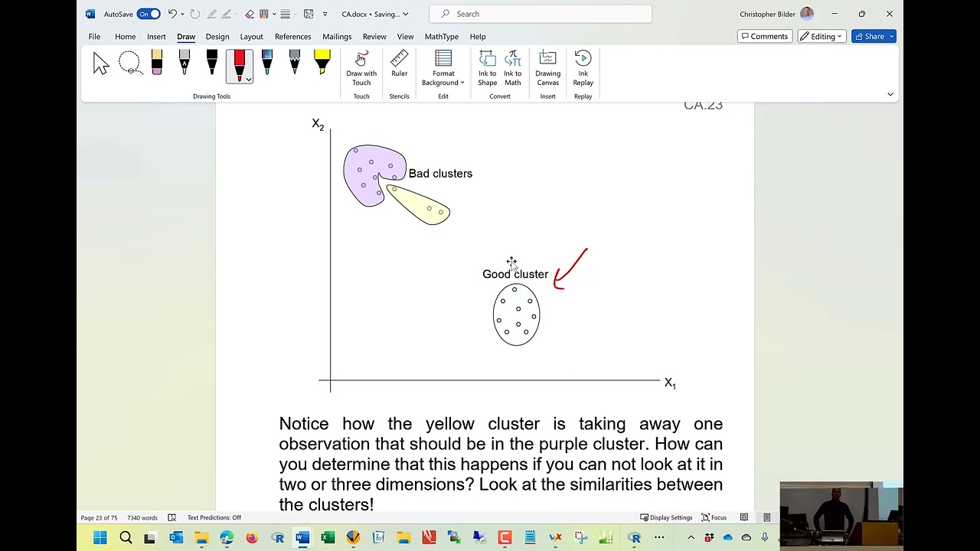The width and height of the screenshot is (980, 551).
Task: Click Christopher Bilder account profile
Action: [x=776, y=14]
